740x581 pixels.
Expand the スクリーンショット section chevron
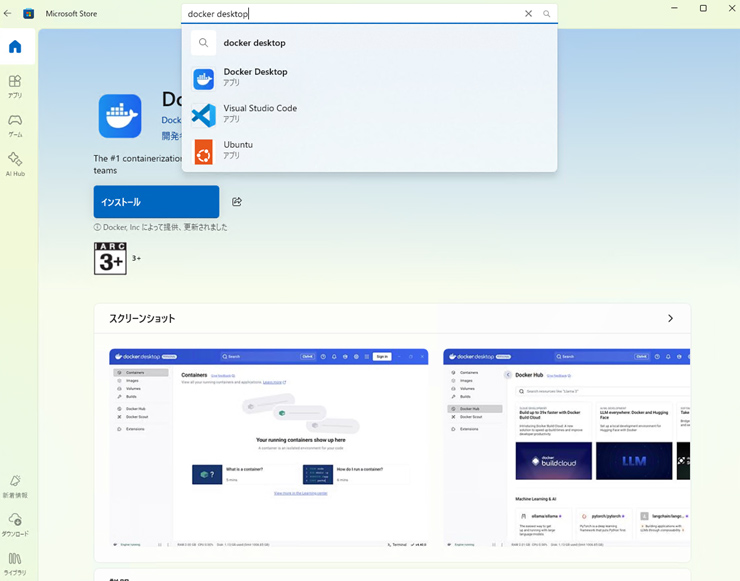(x=670, y=318)
